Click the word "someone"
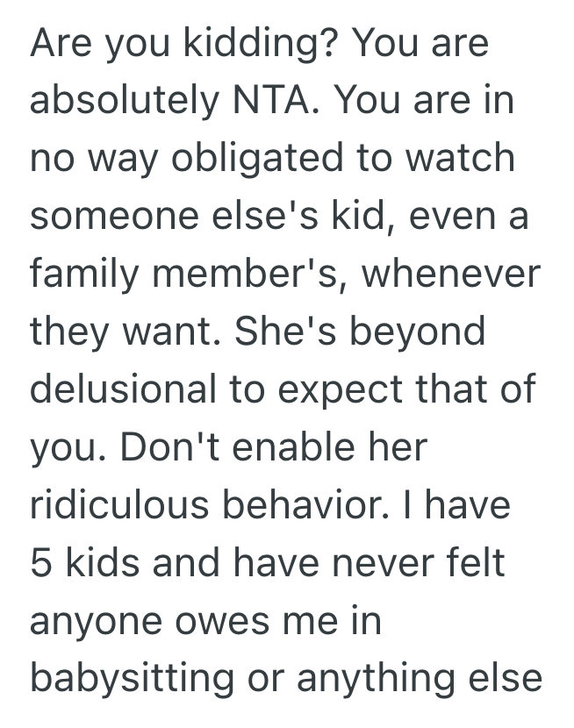The width and height of the screenshot is (574, 728). tap(112, 216)
